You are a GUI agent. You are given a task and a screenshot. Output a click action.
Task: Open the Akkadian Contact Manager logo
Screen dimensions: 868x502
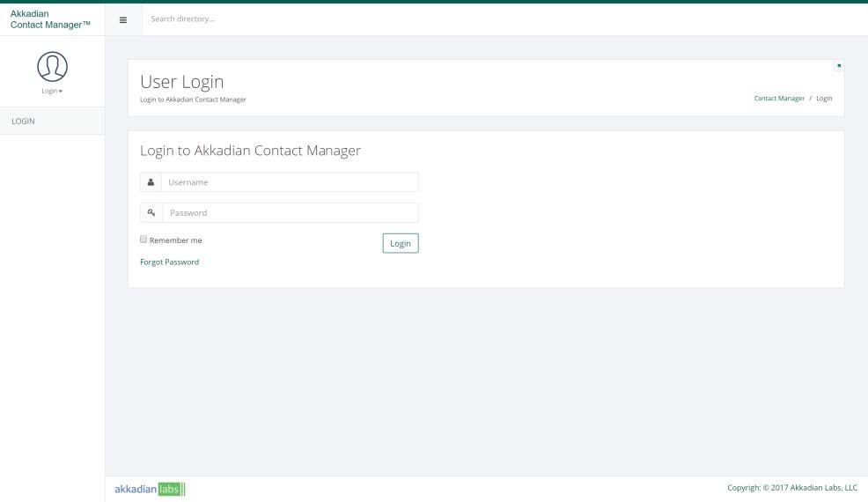[50, 18]
